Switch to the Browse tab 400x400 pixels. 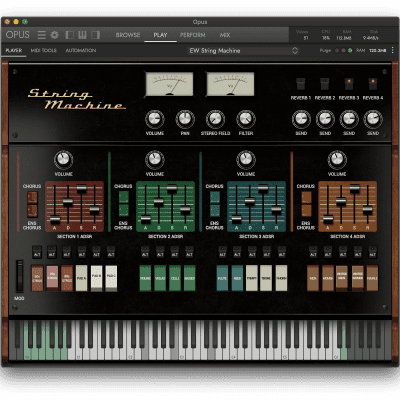coord(128,35)
